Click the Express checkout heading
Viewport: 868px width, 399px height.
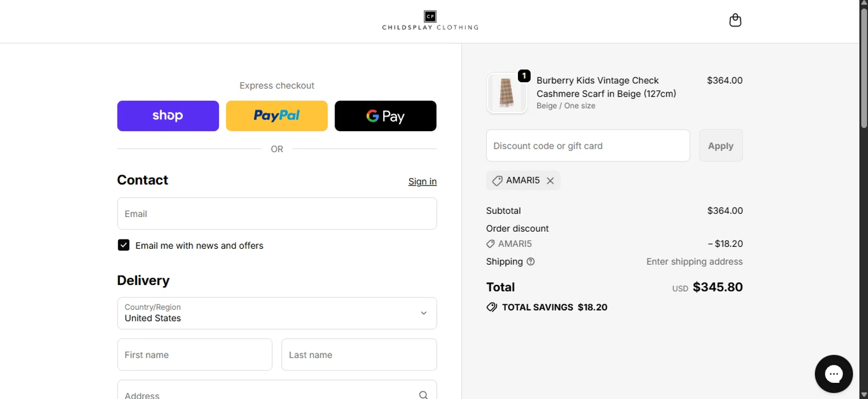click(x=277, y=86)
